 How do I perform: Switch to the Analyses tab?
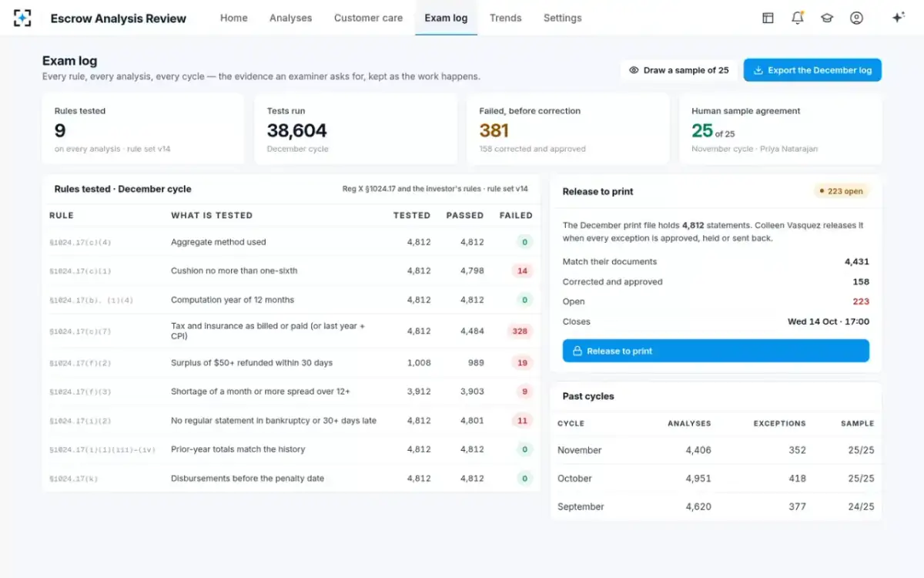(x=291, y=18)
